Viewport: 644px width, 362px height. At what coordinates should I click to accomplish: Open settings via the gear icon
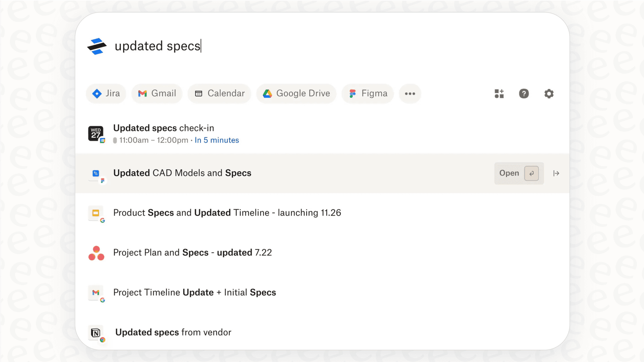click(549, 93)
